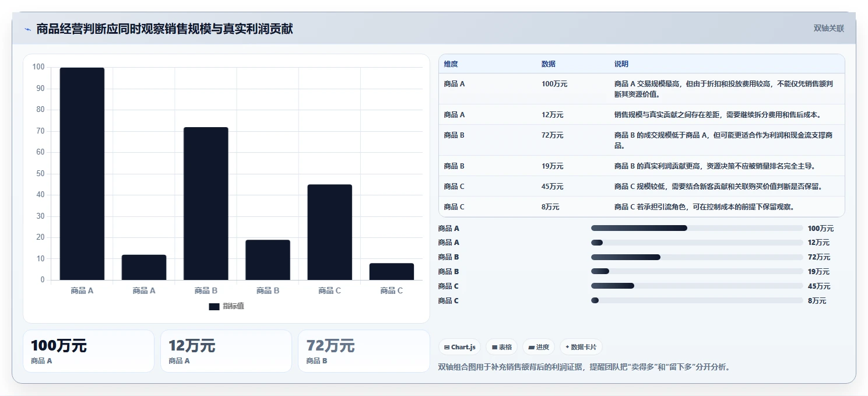The width and height of the screenshot is (868, 396).
Task: Click the 维度 column header
Action: point(451,64)
